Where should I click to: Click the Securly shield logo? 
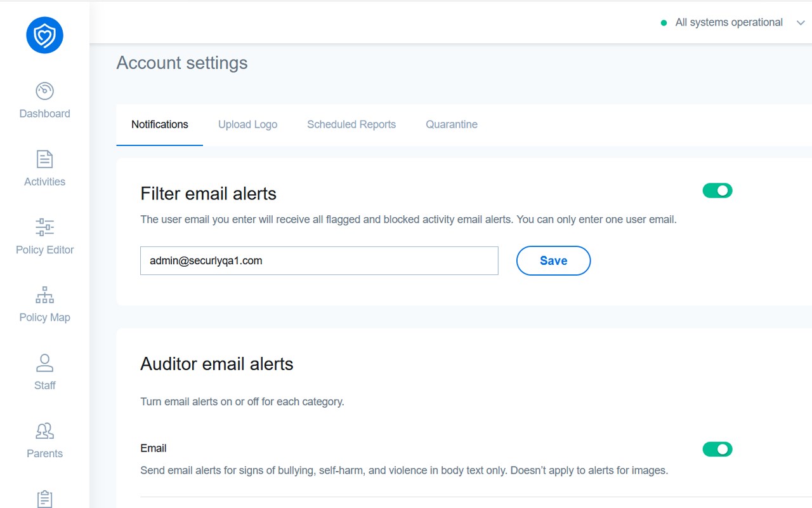pyautogui.click(x=44, y=35)
